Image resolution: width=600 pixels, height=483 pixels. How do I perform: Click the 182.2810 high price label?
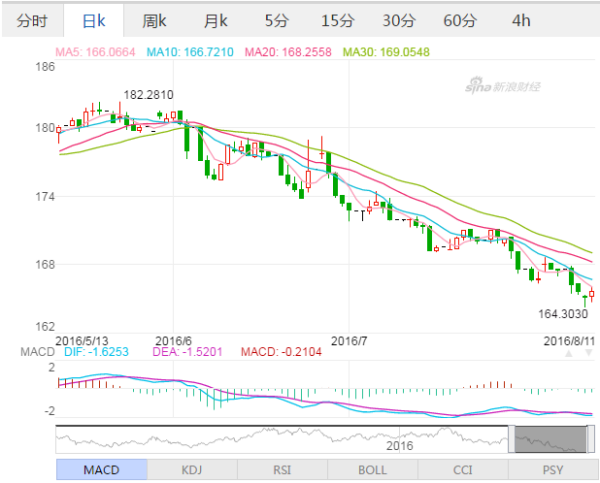tap(148, 95)
